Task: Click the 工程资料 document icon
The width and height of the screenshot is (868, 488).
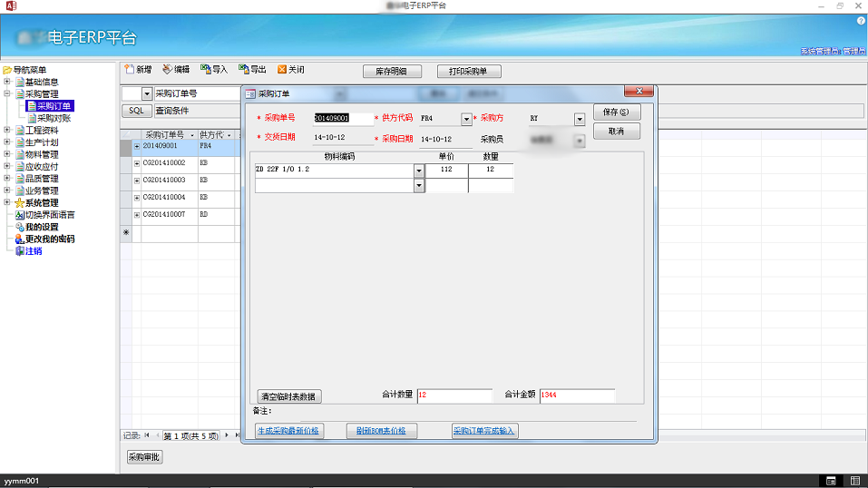Action: 20,131
